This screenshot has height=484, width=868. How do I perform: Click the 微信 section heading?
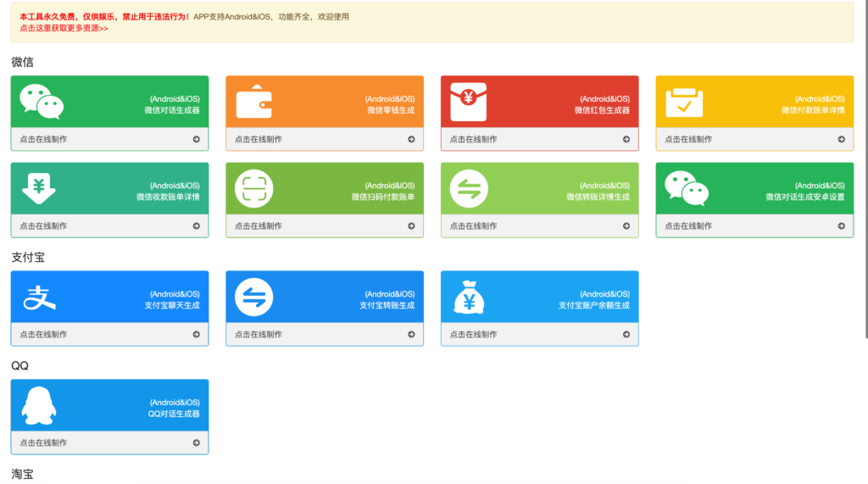(x=22, y=62)
